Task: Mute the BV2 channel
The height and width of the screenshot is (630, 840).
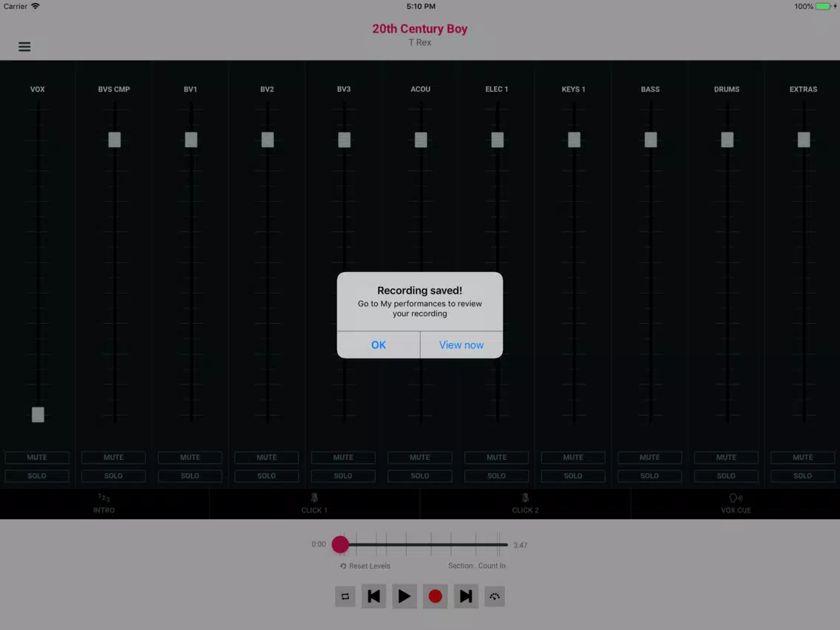Action: [x=267, y=458]
